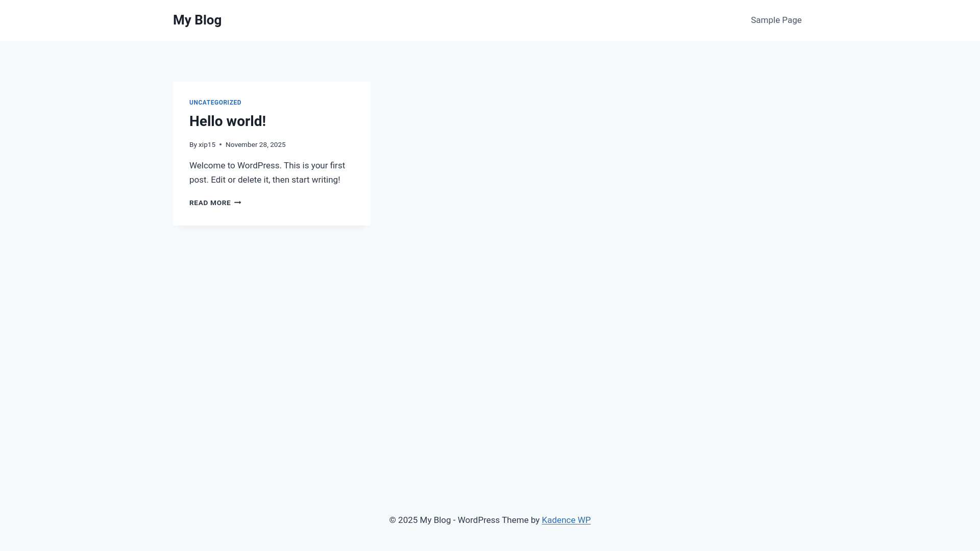Click the 'By' label before the author name
The height and width of the screenshot is (551, 980).
[193, 145]
